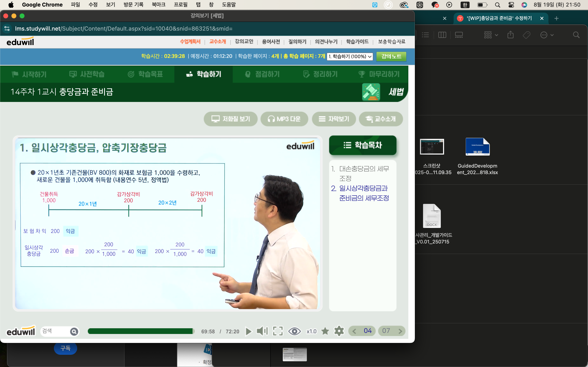
Task: Toggle the eye view-mode icon
Action: (294, 331)
